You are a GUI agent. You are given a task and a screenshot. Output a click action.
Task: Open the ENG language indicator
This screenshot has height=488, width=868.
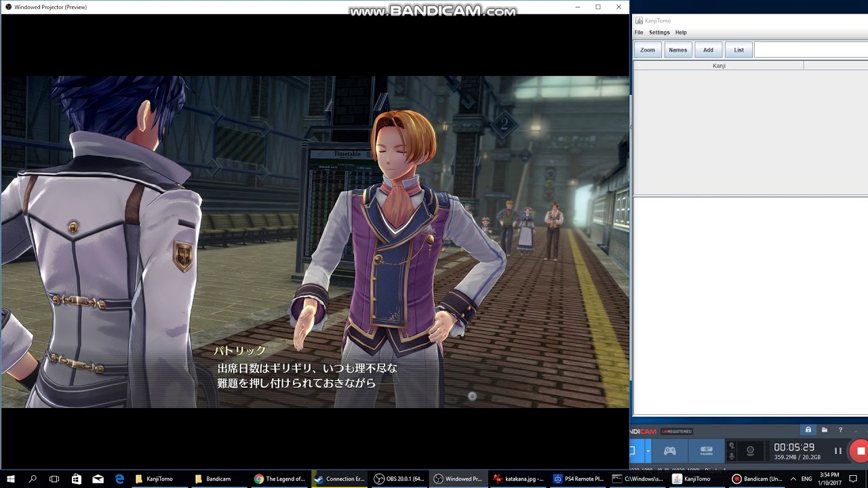tap(806, 479)
